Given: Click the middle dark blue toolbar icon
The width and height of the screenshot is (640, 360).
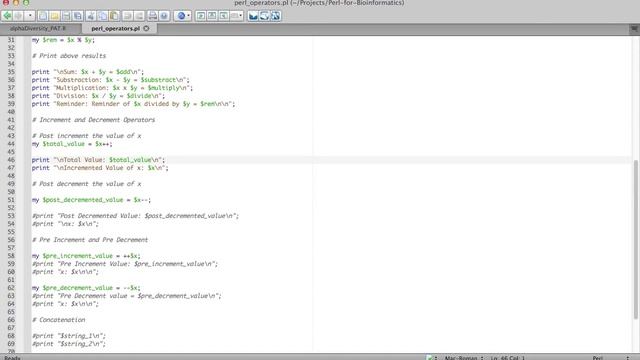Looking at the screenshot, I should pyautogui.click(x=264, y=16).
